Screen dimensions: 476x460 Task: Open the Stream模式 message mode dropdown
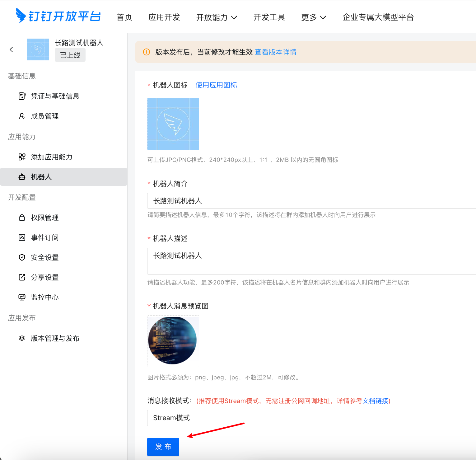pos(311,418)
